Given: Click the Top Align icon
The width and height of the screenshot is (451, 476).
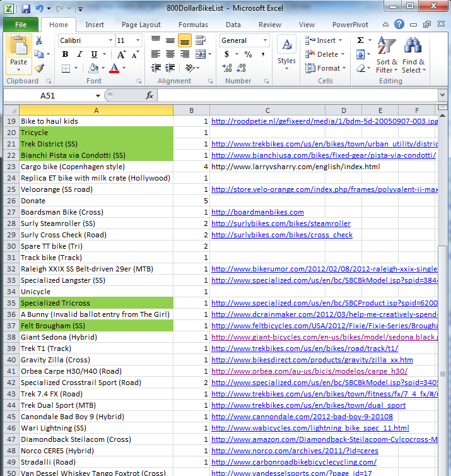Looking at the screenshot, I should 156,40.
